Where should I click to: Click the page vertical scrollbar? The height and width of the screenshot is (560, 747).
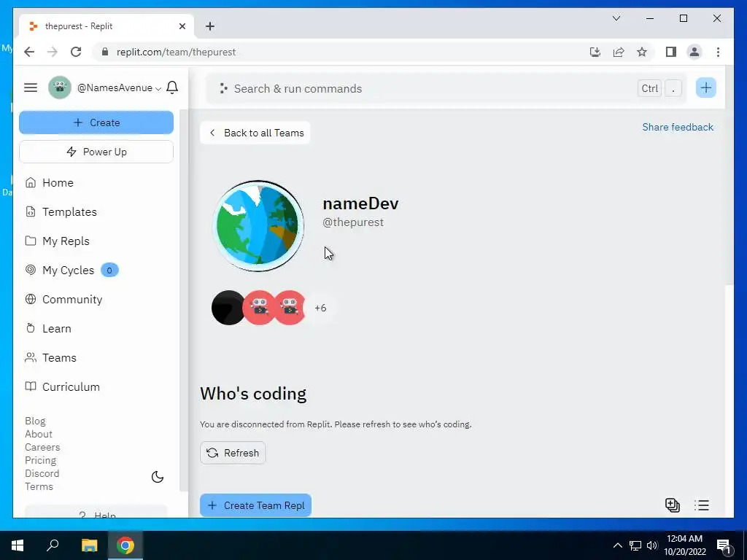point(729,175)
